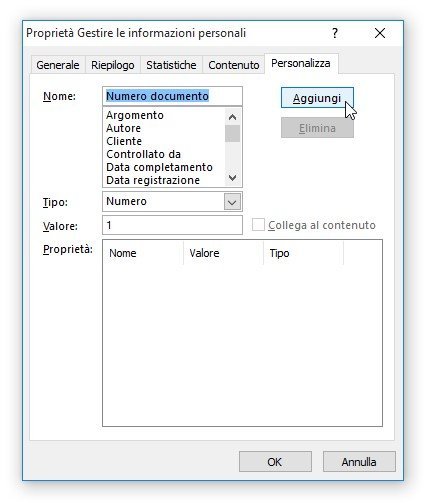Switch to the Generale tab
The width and height of the screenshot is (426, 503).
pos(58,65)
